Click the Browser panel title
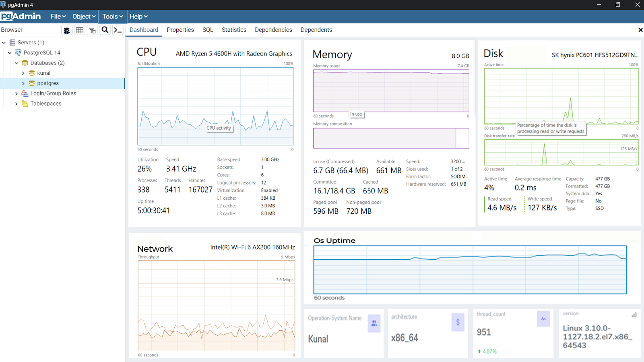 point(12,30)
